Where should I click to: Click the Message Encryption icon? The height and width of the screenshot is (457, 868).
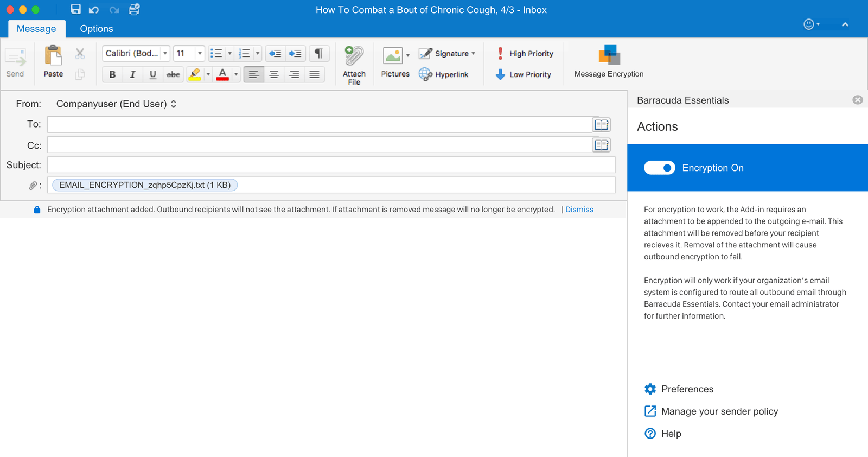[x=609, y=56]
